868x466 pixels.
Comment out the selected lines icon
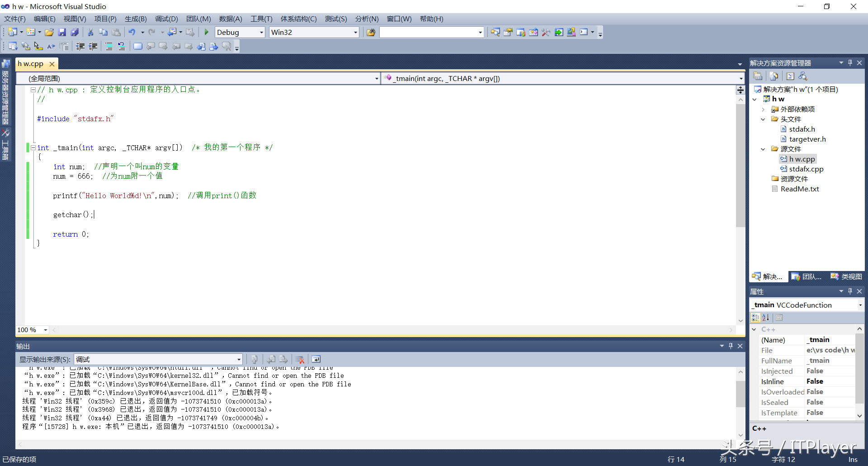coord(109,46)
